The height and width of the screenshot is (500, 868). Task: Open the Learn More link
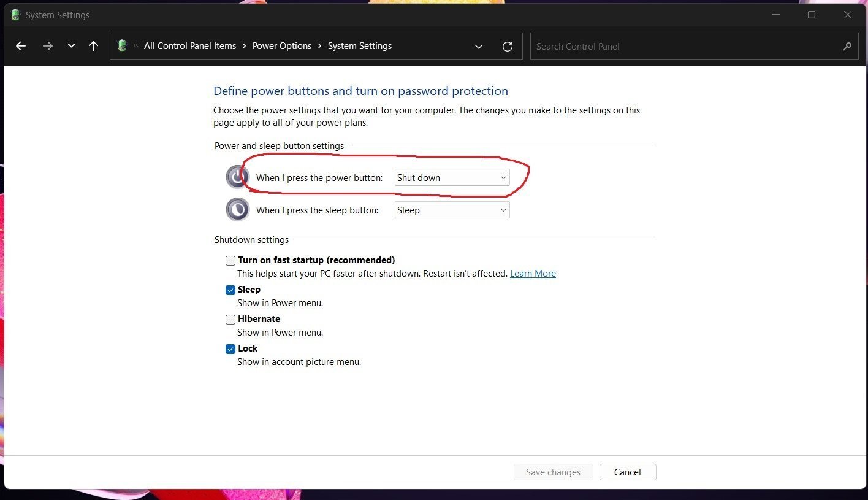pyautogui.click(x=533, y=274)
